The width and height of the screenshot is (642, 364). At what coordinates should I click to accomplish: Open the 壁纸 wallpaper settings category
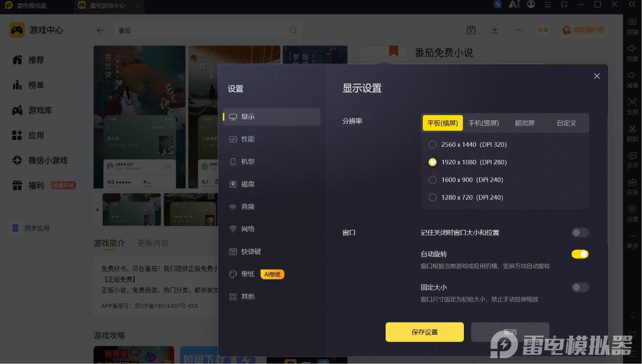(x=242, y=274)
